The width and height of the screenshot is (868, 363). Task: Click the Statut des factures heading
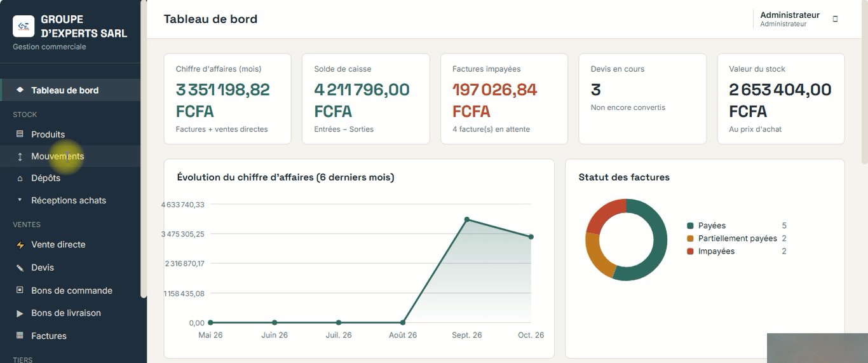624,177
